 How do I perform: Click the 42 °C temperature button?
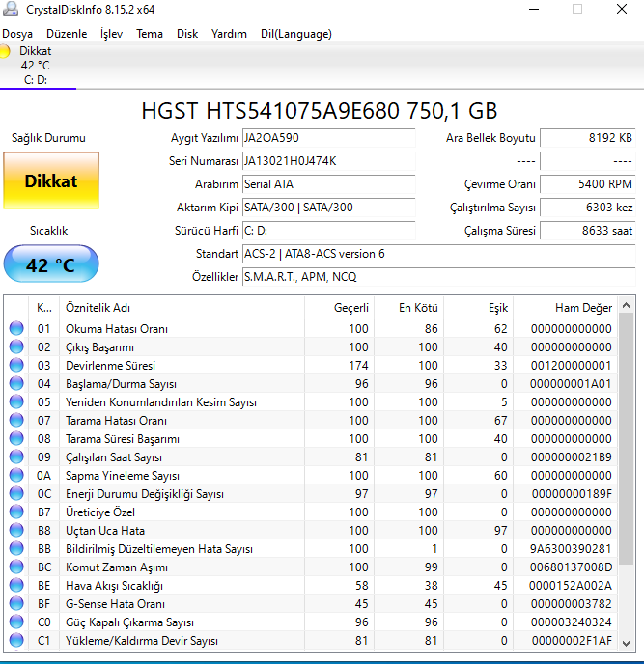point(50,264)
